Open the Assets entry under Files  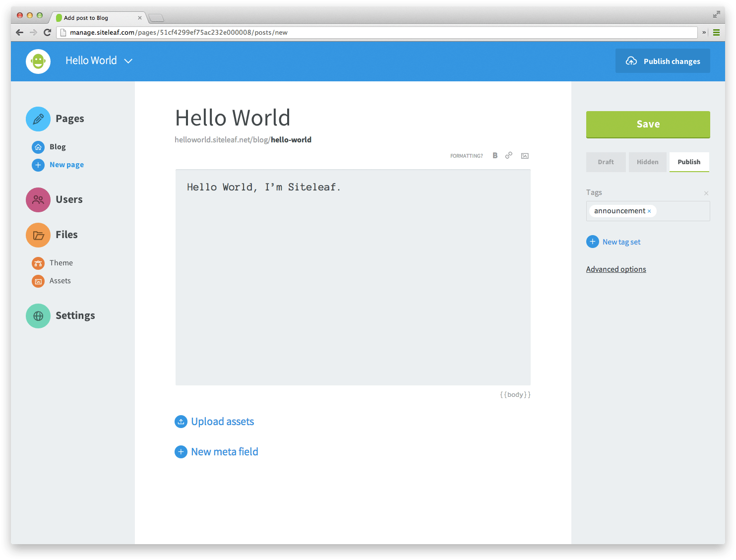[x=60, y=281]
